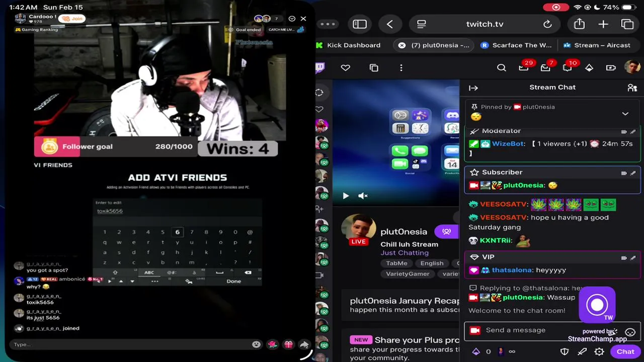Close the TikTok live stream
The width and height of the screenshot is (644, 362).
(303, 19)
